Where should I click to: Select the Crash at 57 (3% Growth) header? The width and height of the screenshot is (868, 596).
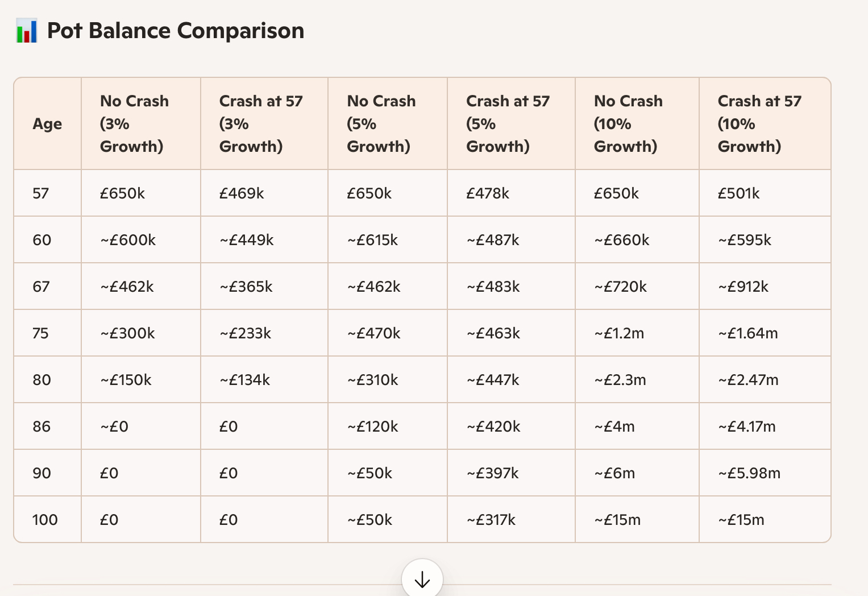click(x=261, y=124)
